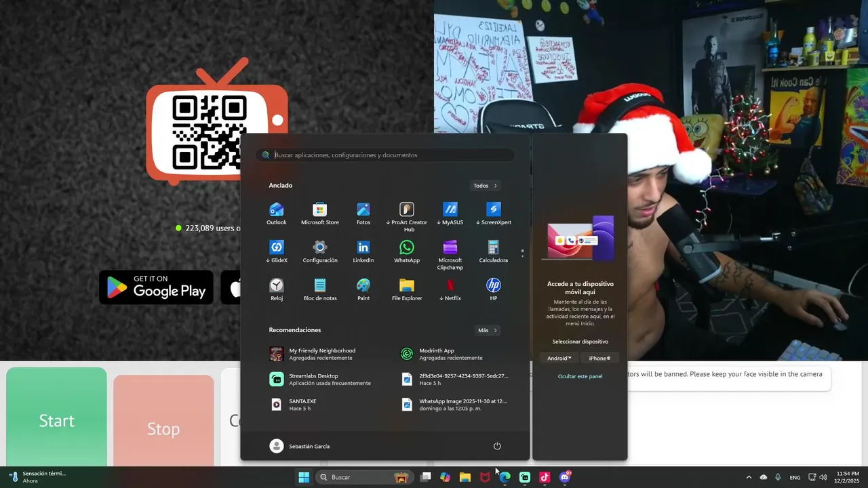Open Microsoft Clipchamp

450,255
